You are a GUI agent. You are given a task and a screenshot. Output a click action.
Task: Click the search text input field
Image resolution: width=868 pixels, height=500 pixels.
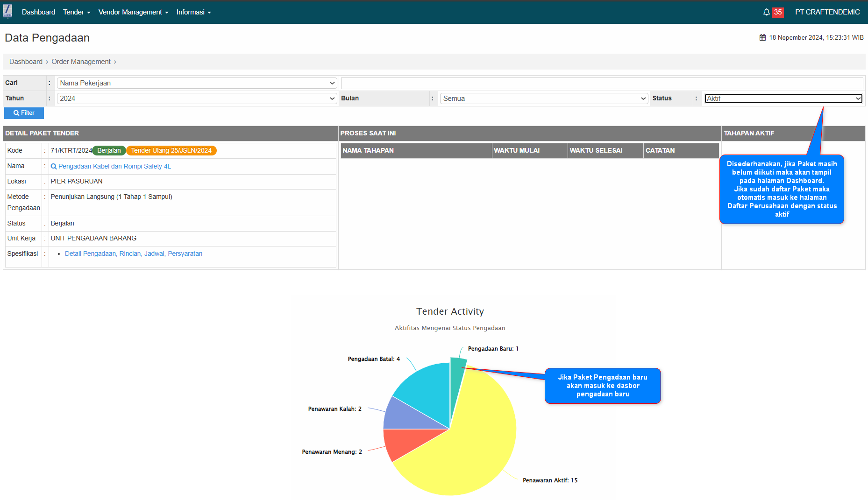(x=602, y=83)
